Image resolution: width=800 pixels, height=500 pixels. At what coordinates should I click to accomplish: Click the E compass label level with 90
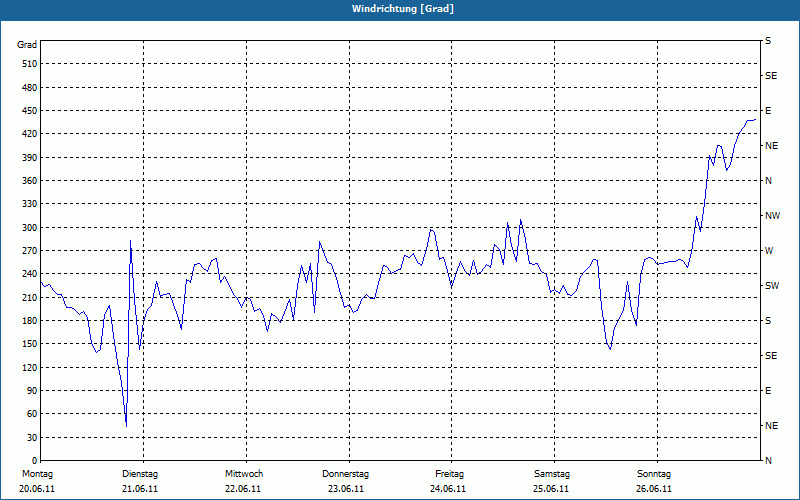(x=768, y=391)
